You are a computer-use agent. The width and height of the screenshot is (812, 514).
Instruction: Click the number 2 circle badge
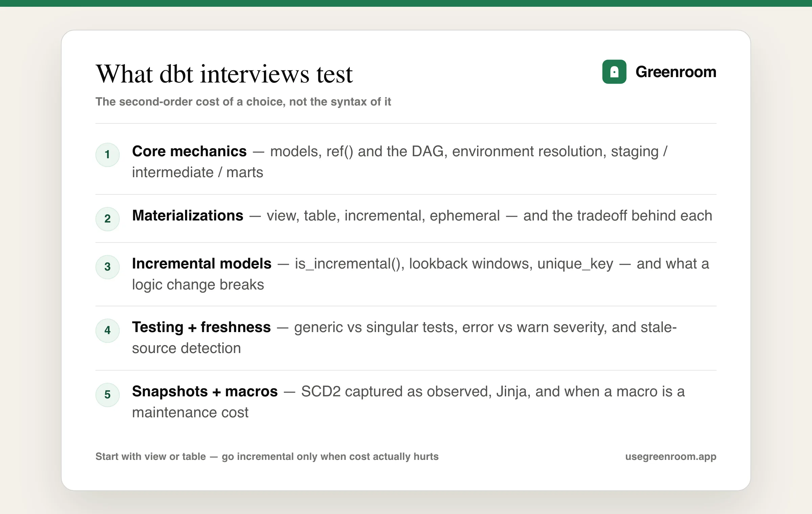(108, 219)
